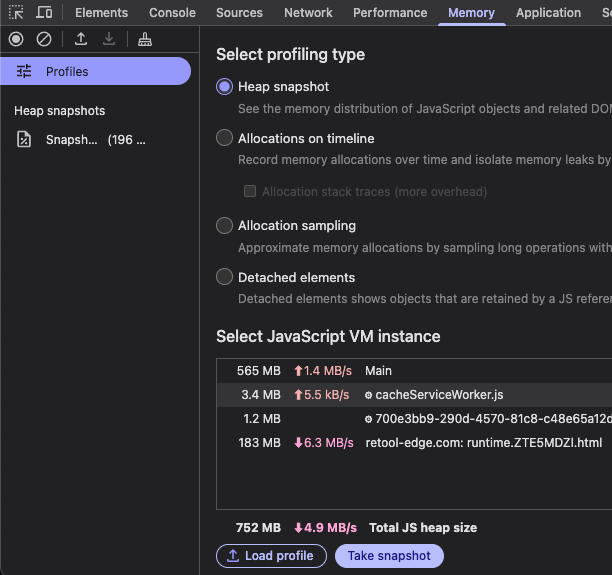Click the heap snapshot file icon
This screenshot has height=575, width=612.
pos(24,140)
